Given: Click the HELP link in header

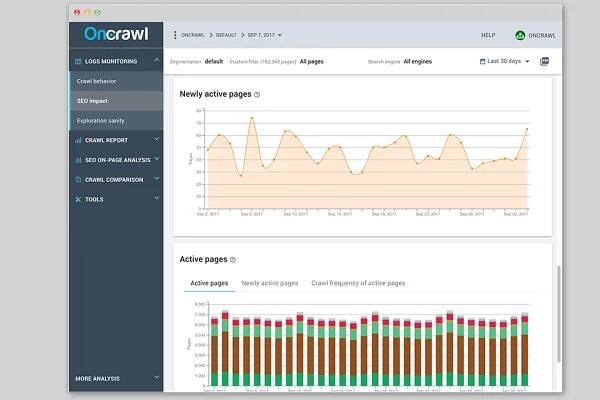Looking at the screenshot, I should click(x=488, y=35).
